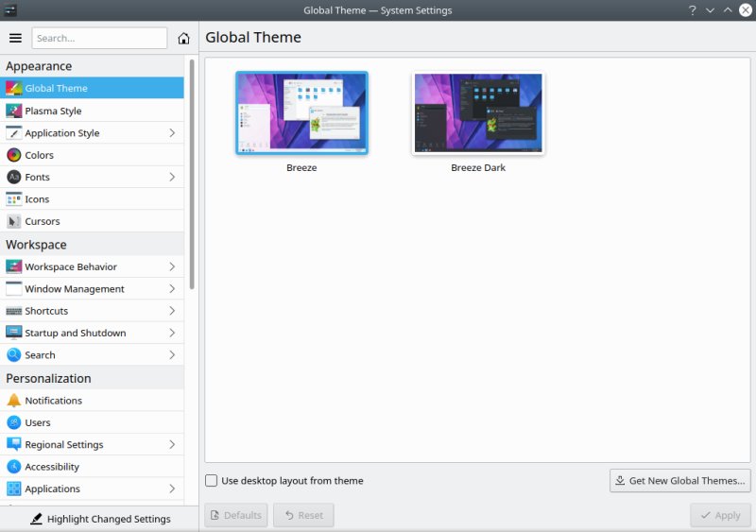Expand Fonts submenu chevron

pyautogui.click(x=172, y=177)
